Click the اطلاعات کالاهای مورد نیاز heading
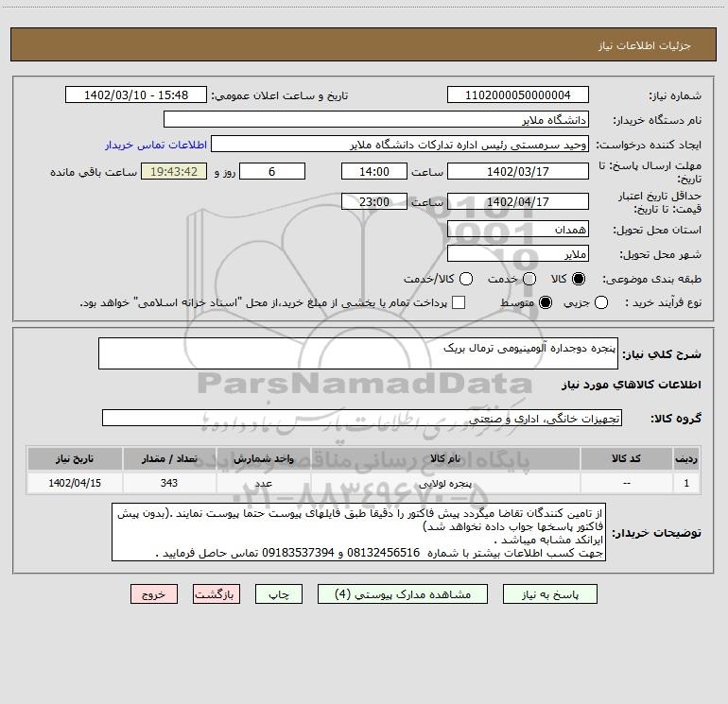The image size is (728, 704). point(631,385)
